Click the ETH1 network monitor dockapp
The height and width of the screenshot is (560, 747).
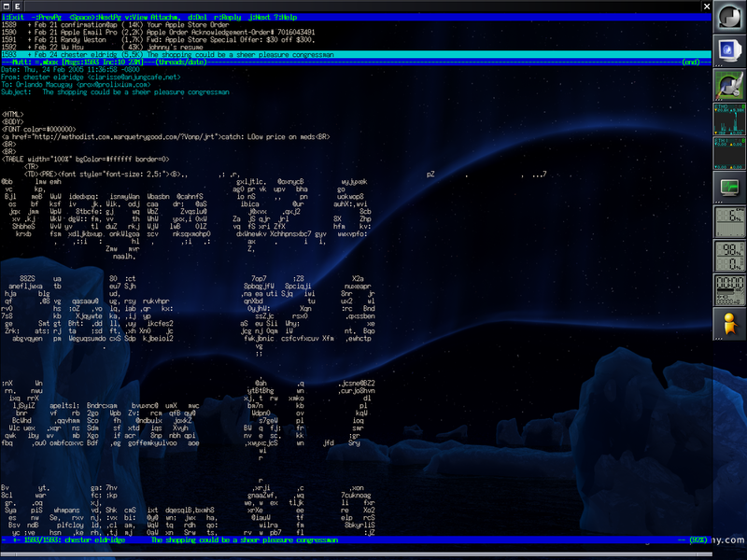click(x=729, y=153)
